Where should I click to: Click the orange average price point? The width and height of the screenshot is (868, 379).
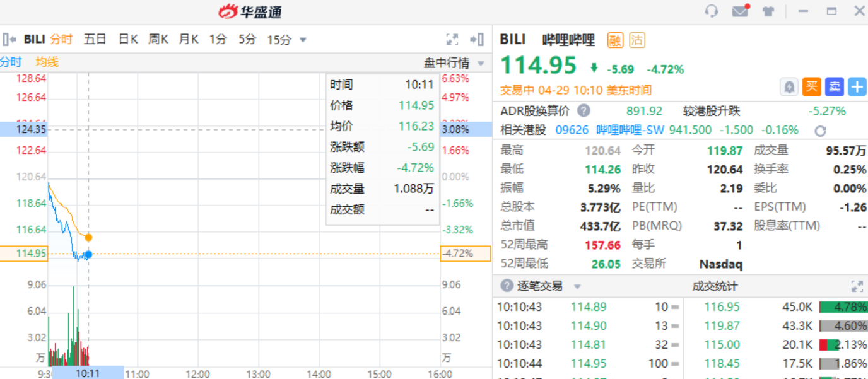point(88,238)
